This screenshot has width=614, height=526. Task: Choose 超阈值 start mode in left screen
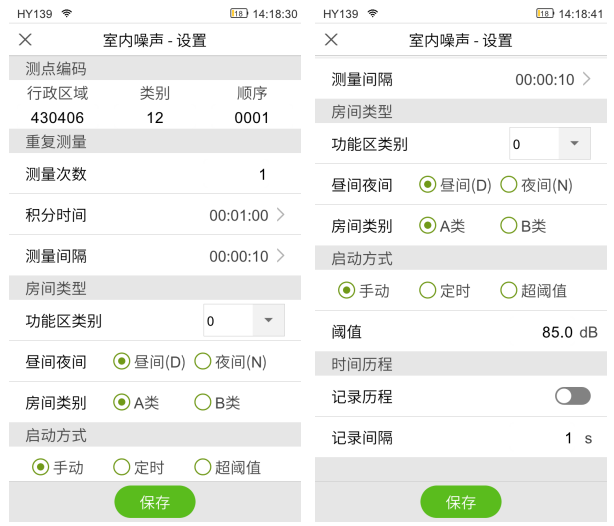pos(203,467)
